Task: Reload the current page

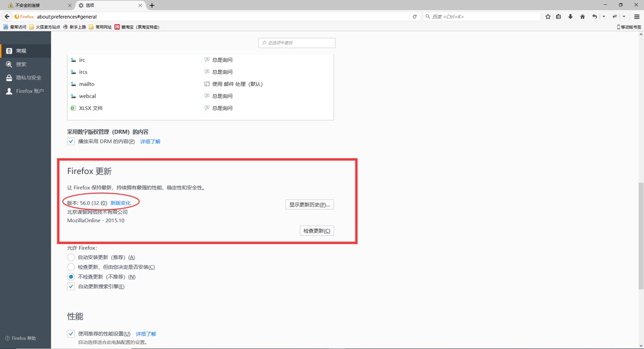Action: 415,17
